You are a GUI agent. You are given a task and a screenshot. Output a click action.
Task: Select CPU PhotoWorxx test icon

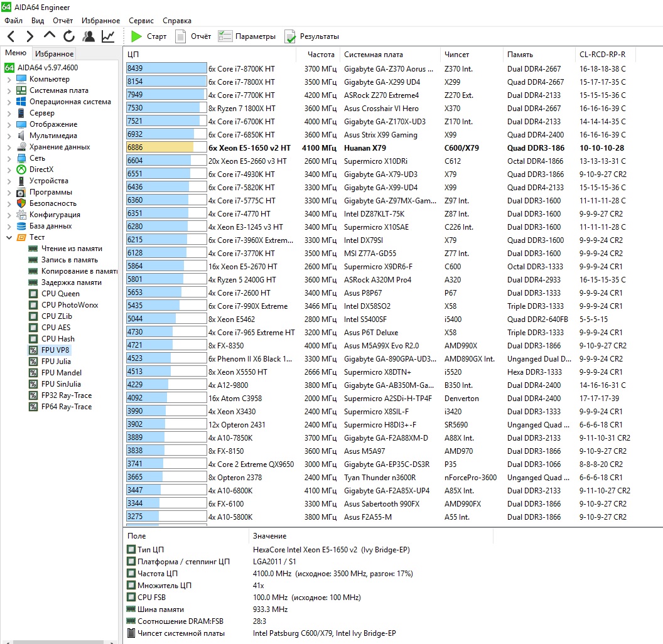33,305
